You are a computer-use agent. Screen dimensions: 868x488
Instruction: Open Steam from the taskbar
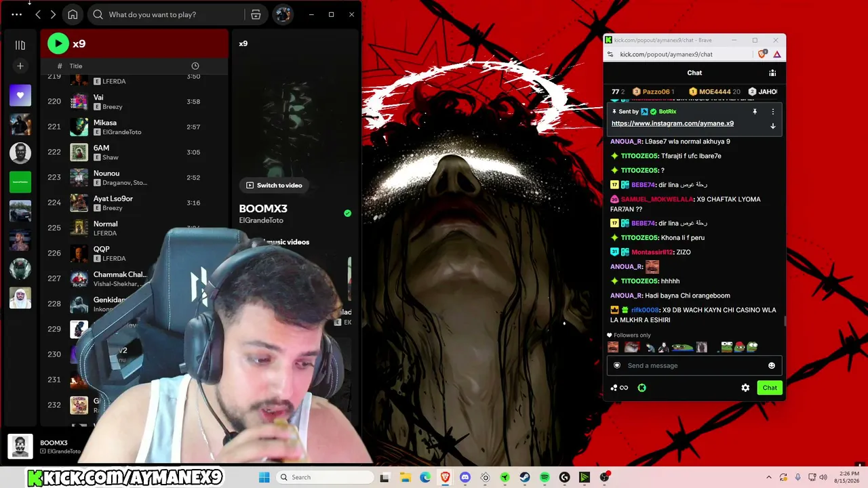[525, 477]
